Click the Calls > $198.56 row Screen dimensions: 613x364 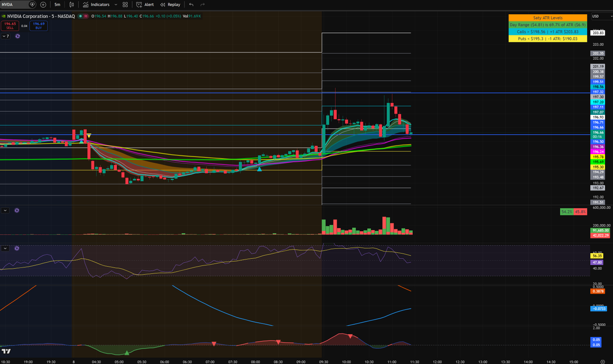pyautogui.click(x=547, y=31)
